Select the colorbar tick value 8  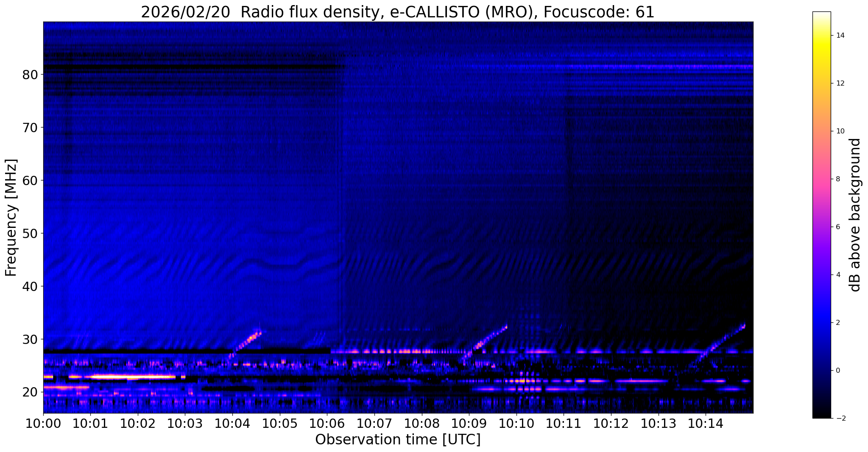[x=838, y=179]
